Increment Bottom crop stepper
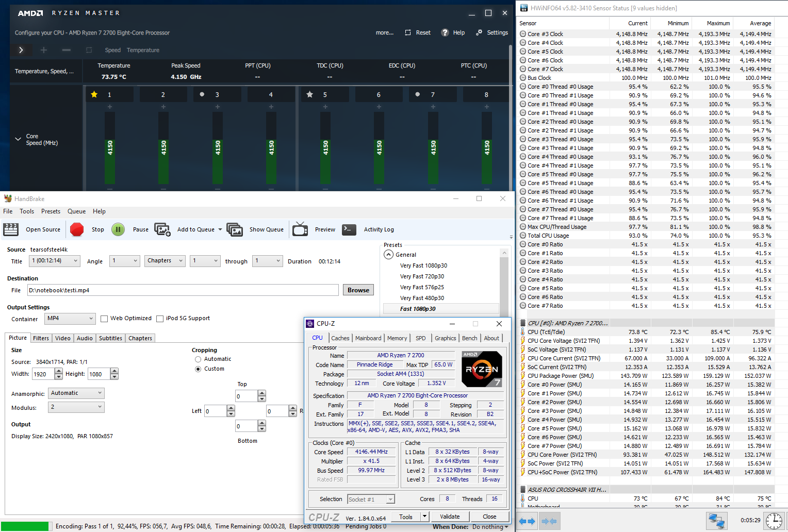Screen dimensions: 788x532 point(262,423)
